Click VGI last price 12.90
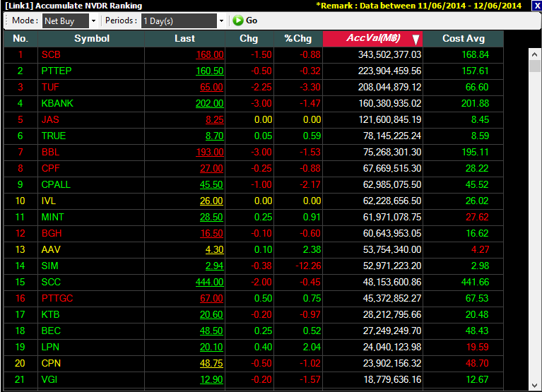The width and height of the screenshot is (542, 392). click(211, 379)
